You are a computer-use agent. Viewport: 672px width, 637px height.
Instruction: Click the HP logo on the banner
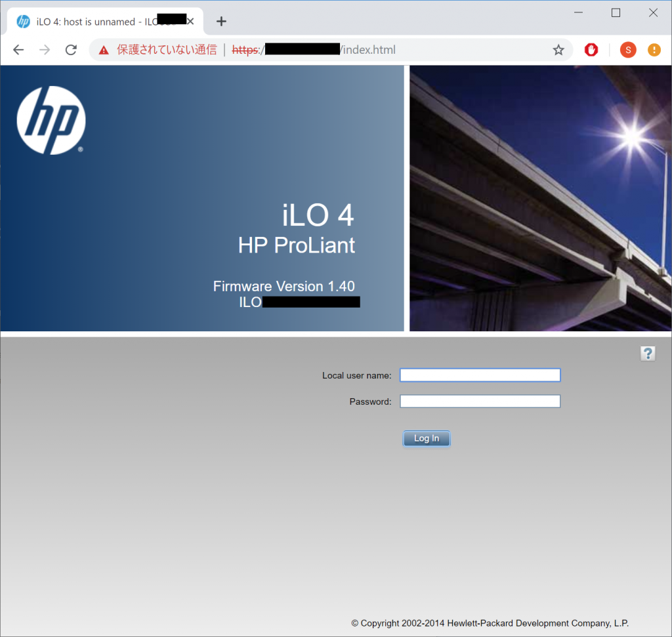pos(51,120)
